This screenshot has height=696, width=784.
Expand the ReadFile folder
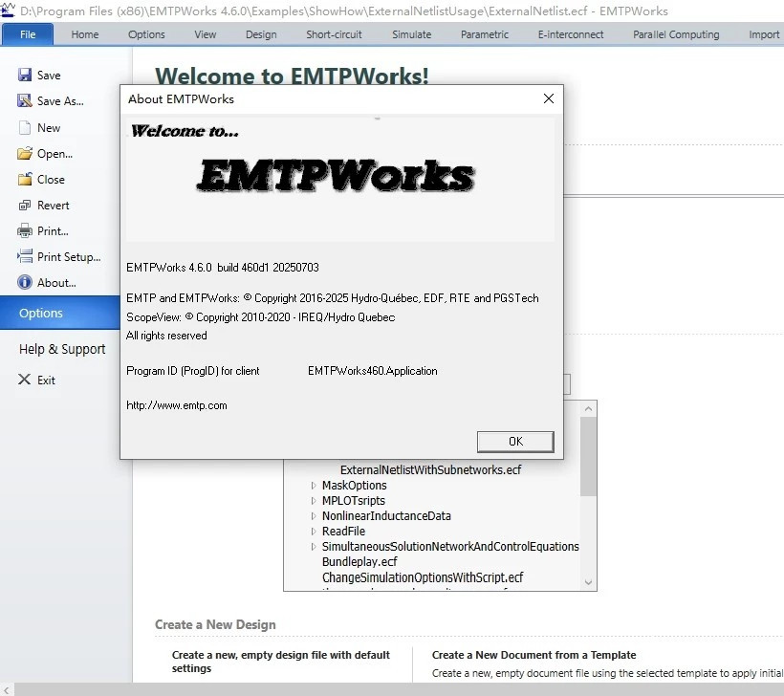314,531
